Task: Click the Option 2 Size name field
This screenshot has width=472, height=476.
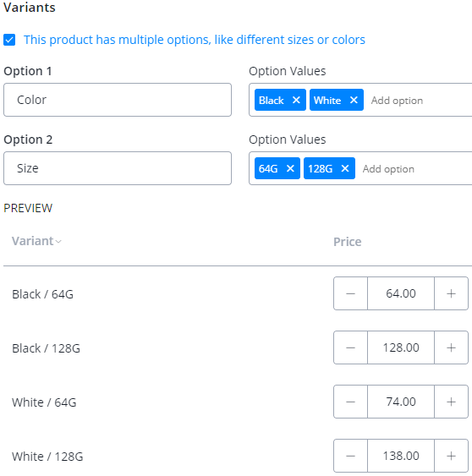Action: click(118, 168)
